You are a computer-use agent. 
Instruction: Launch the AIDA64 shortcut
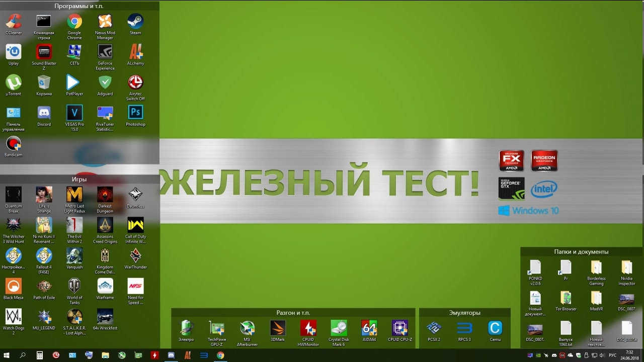(369, 329)
